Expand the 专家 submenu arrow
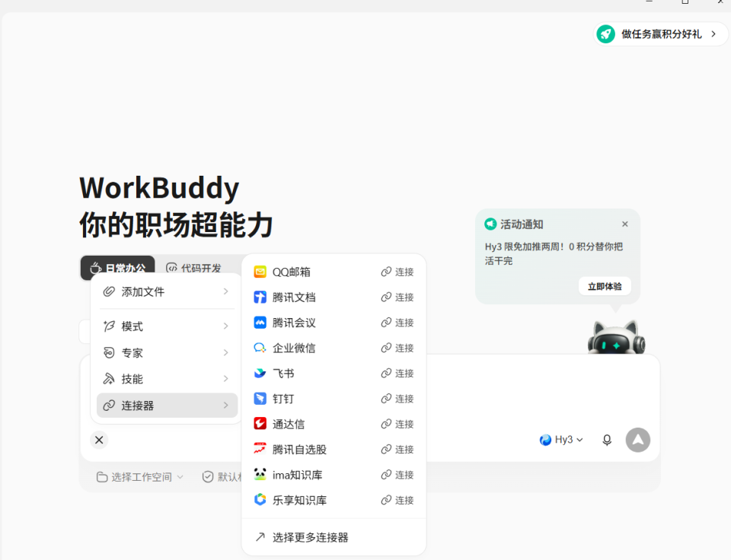 225,353
